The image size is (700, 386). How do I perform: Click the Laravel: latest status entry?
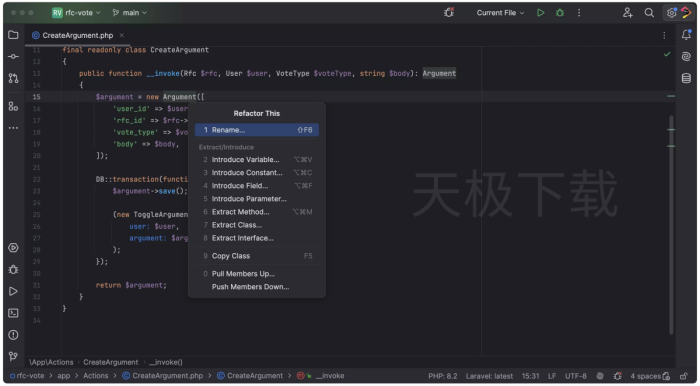(489, 376)
